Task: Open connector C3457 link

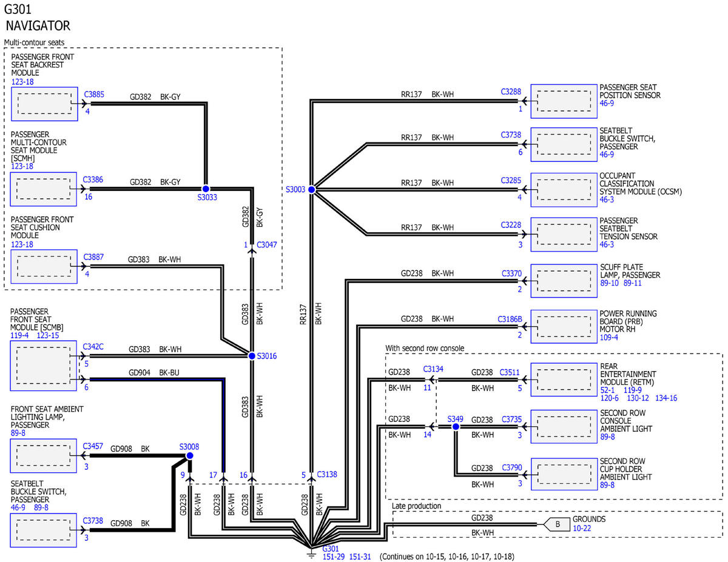Action: (x=93, y=446)
